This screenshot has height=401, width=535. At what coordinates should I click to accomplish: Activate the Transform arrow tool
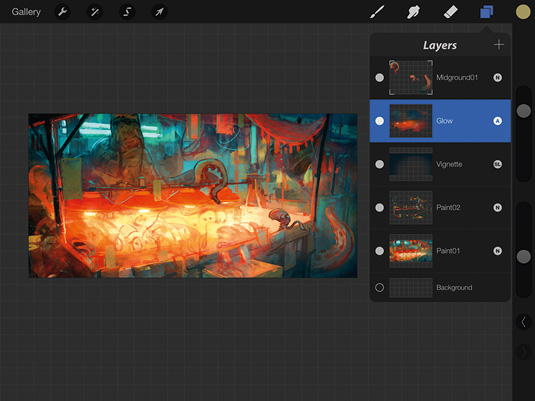(159, 12)
